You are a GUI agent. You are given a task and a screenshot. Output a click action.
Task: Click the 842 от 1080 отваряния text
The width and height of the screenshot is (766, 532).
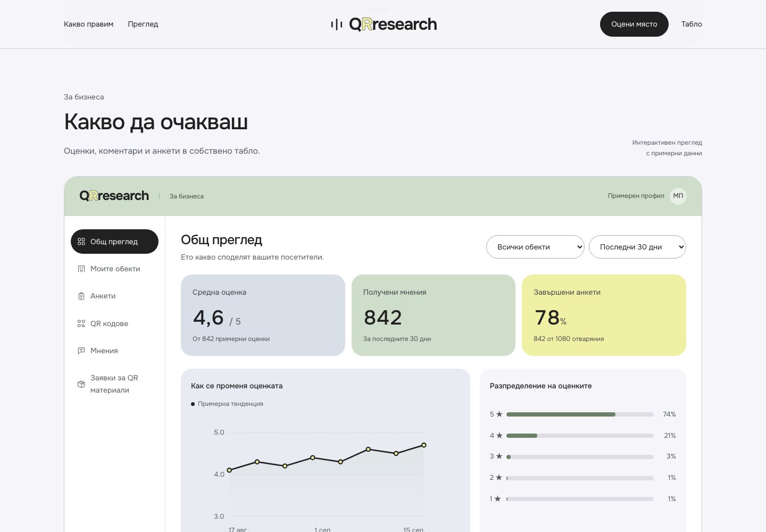point(569,339)
